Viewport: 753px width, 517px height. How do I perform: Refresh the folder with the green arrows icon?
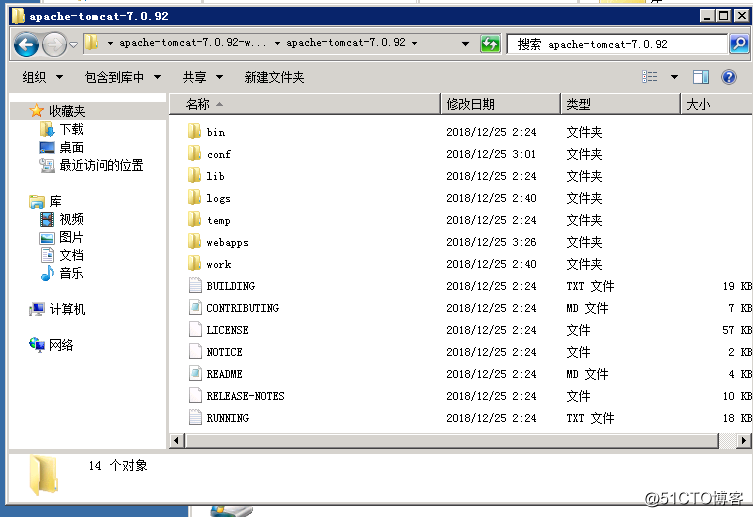click(490, 44)
